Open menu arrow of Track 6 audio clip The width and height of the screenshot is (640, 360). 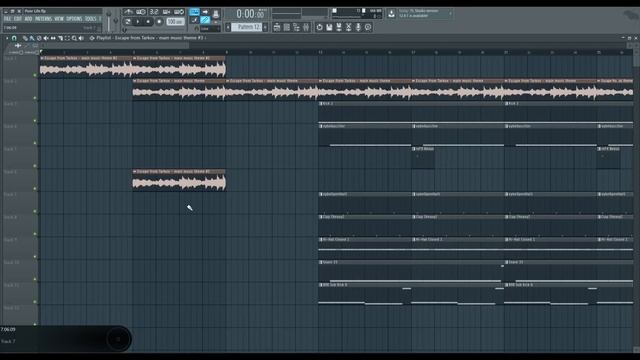click(x=135, y=171)
